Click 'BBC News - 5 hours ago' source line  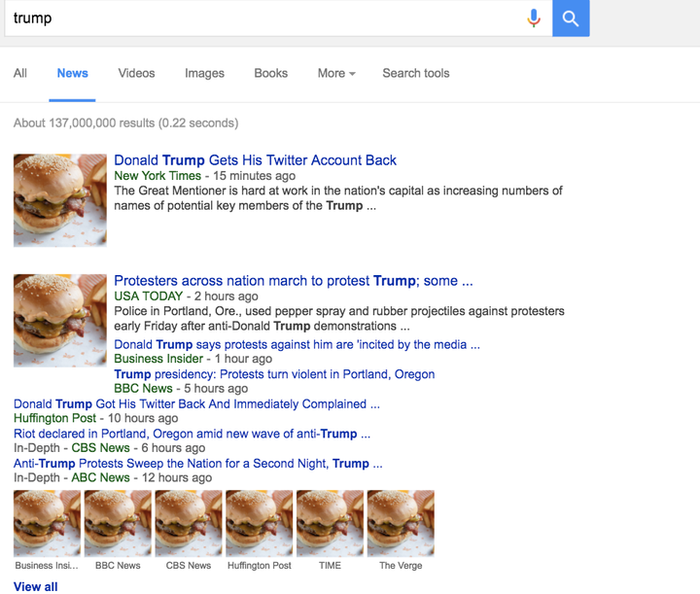tap(181, 388)
